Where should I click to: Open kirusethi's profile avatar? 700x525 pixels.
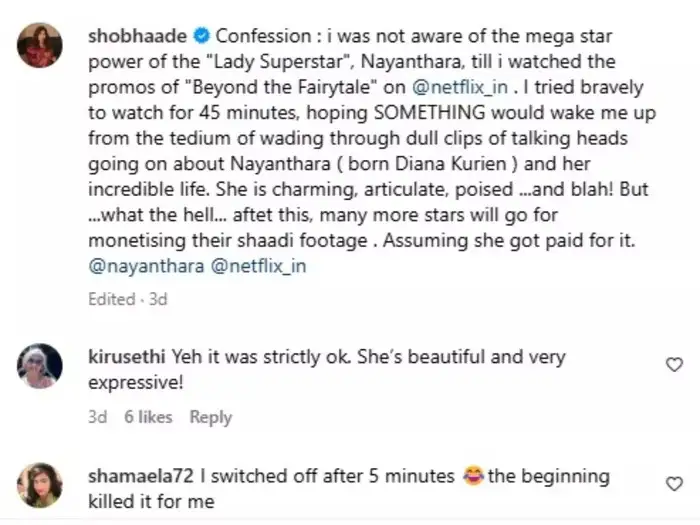pyautogui.click(x=41, y=365)
